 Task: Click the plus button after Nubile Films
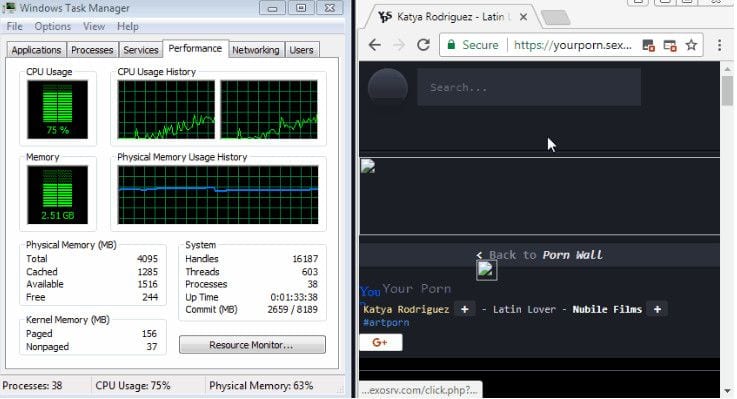coord(657,309)
